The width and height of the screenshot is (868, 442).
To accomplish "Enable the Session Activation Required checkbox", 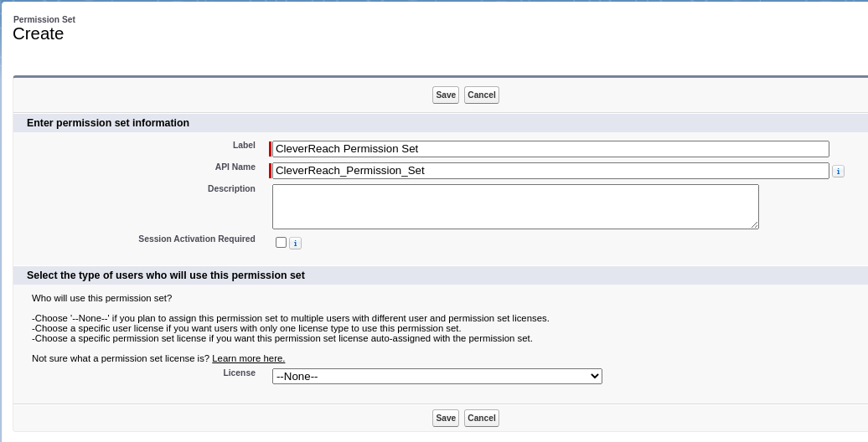I will 281,242.
